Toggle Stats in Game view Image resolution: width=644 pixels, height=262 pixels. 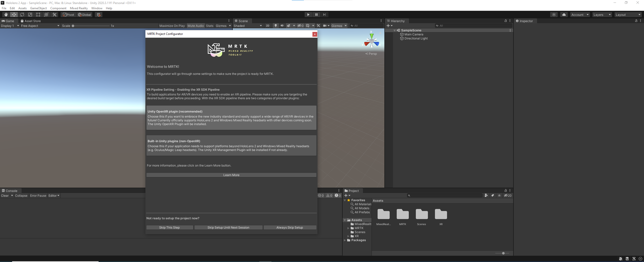[209, 26]
